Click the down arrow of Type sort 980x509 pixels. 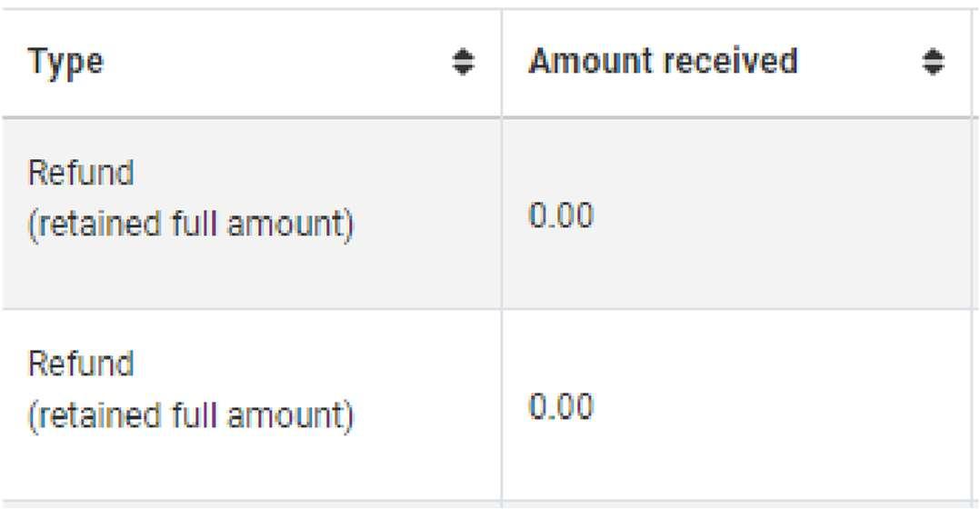[464, 70]
